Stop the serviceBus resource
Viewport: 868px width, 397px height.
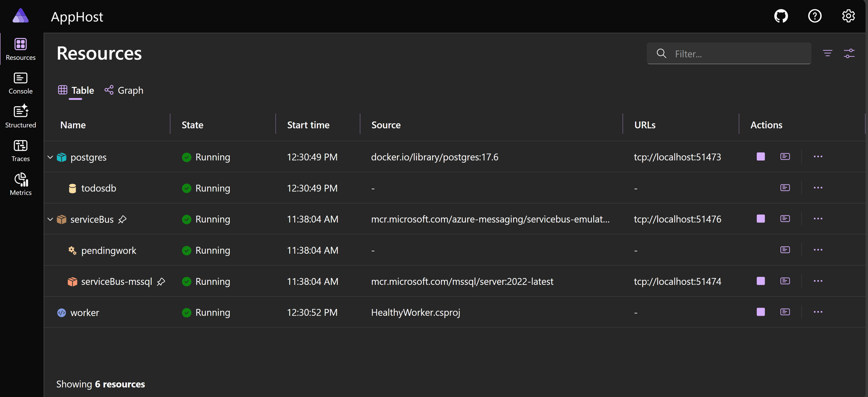point(761,219)
